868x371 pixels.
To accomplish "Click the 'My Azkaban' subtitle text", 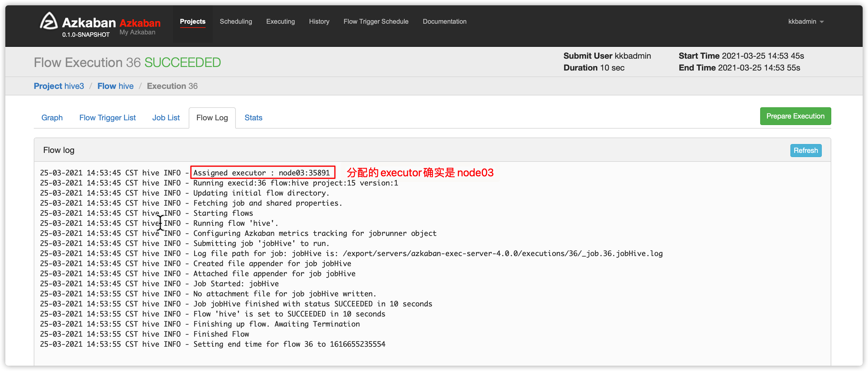I will (x=137, y=32).
